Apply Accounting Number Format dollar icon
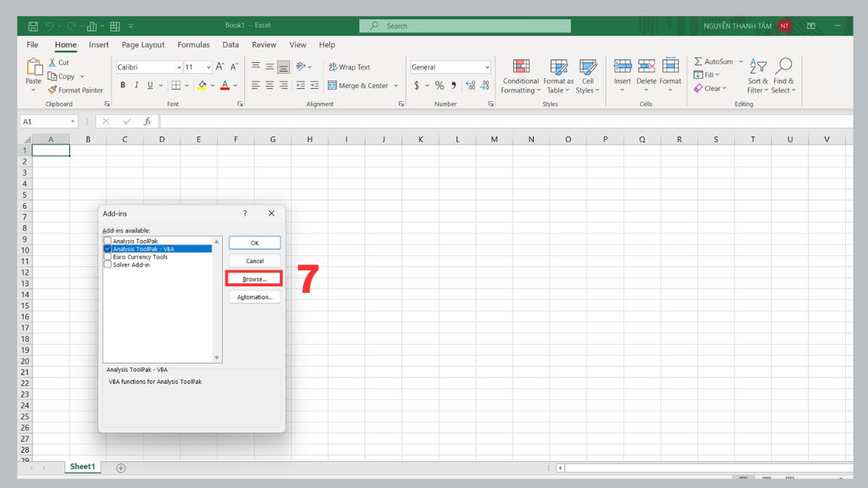Viewport: 868px width, 488px height. pos(417,85)
